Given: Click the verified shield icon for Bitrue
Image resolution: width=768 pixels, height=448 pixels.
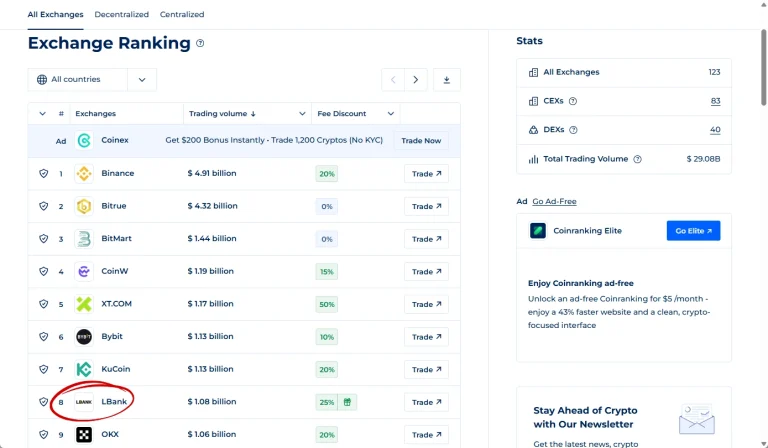Looking at the screenshot, I should pos(44,206).
